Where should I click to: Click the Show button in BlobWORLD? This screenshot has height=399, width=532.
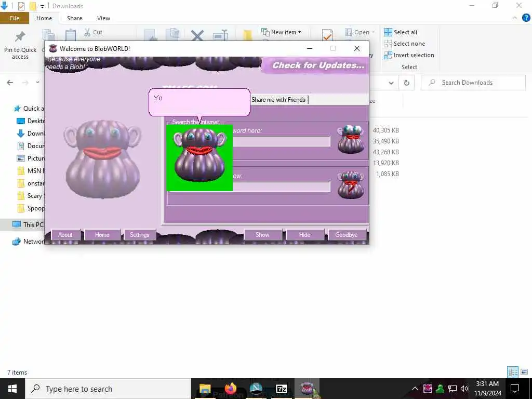(262, 235)
